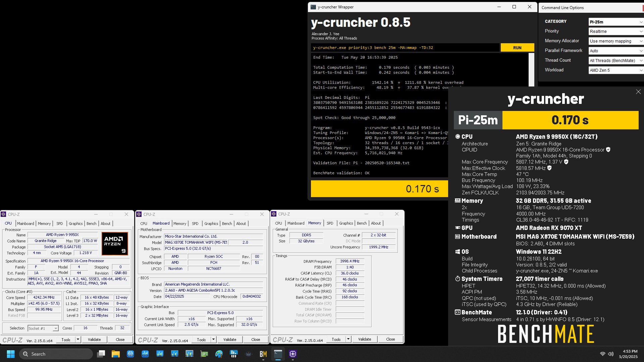Viewport: 644px width, 362px height.
Task: Click the Core Speed 4242.34 MHz value
Action: click(44, 297)
